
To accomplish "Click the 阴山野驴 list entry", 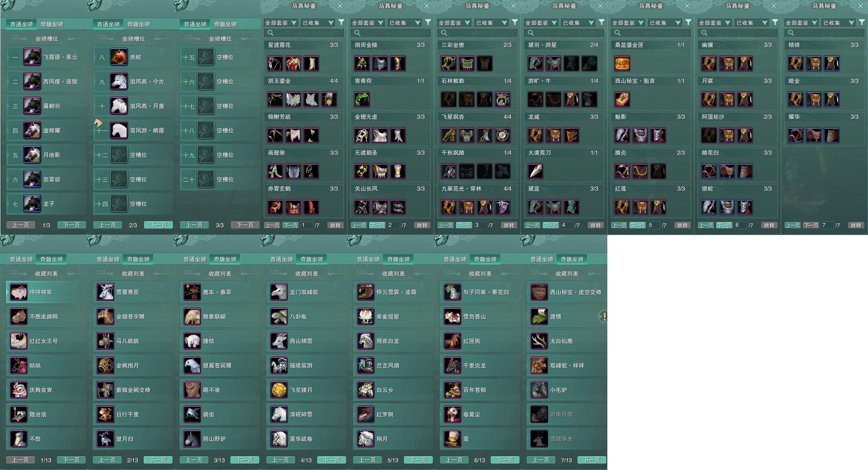I will tap(220, 439).
